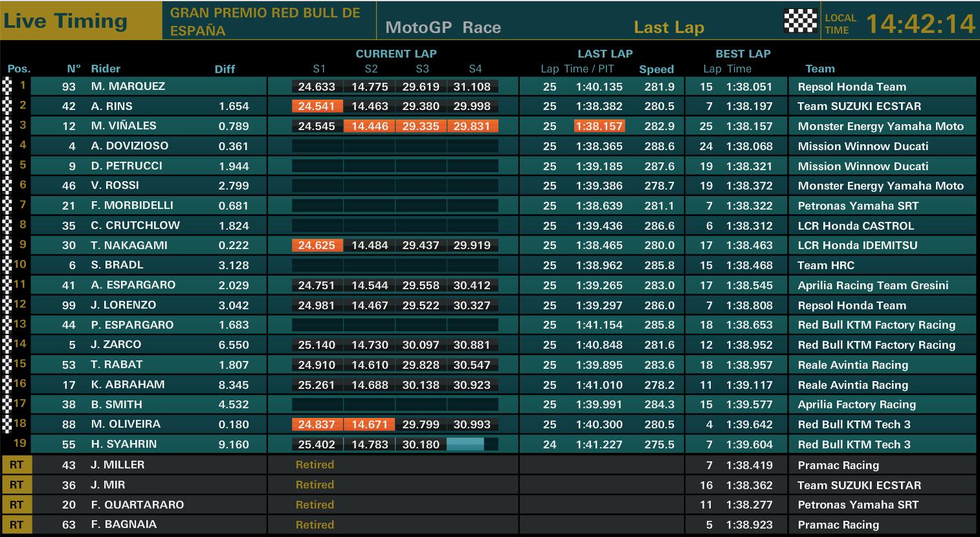Click the RT badge for J. MIR
This screenshot has width=980, height=537.
click(x=16, y=485)
